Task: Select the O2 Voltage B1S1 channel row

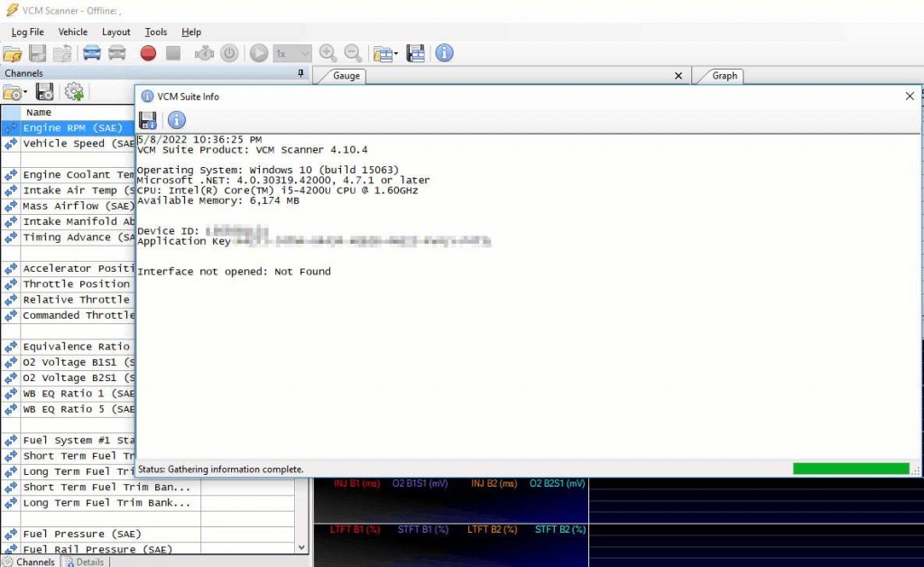Action: 69,362
